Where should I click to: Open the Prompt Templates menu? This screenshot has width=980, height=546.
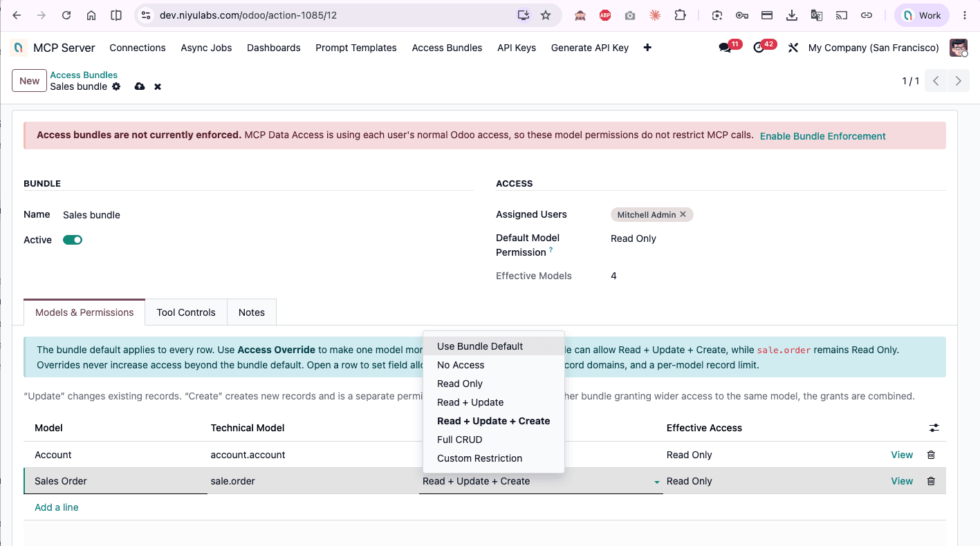click(x=356, y=48)
